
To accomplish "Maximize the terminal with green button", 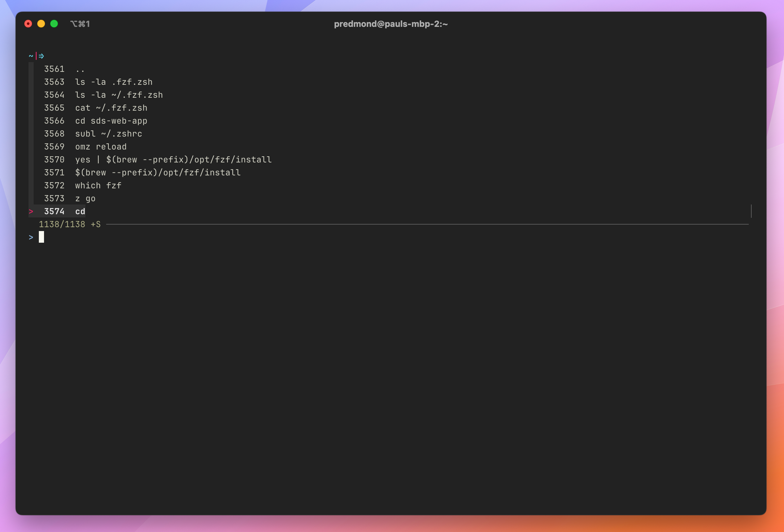I will [x=54, y=24].
